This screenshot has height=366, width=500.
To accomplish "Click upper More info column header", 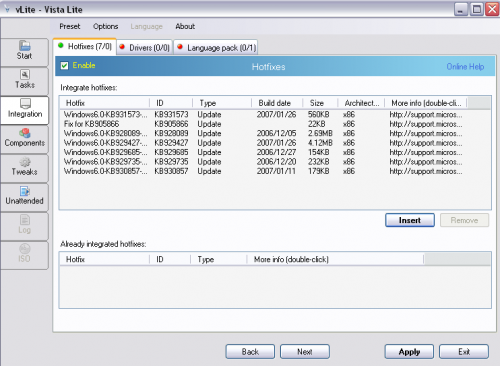I will point(426,103).
